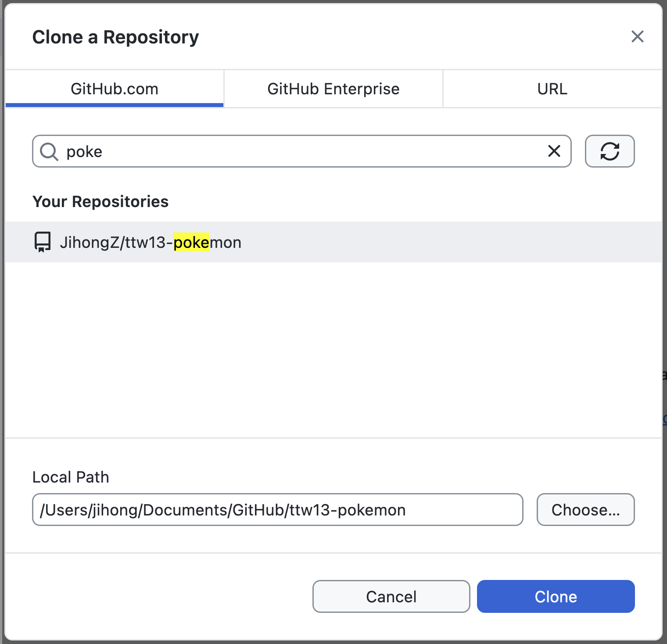The width and height of the screenshot is (667, 644).
Task: Select the URL tab
Action: click(x=552, y=89)
